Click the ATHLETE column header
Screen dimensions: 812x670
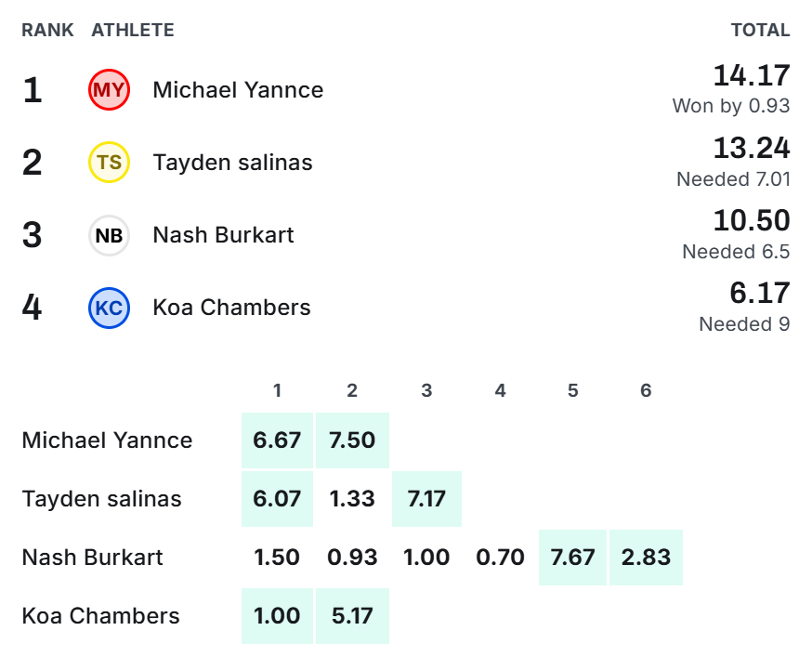point(133,30)
